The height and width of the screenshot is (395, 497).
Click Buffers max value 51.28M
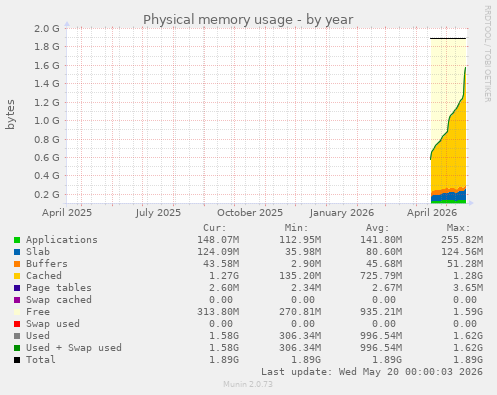465,264
